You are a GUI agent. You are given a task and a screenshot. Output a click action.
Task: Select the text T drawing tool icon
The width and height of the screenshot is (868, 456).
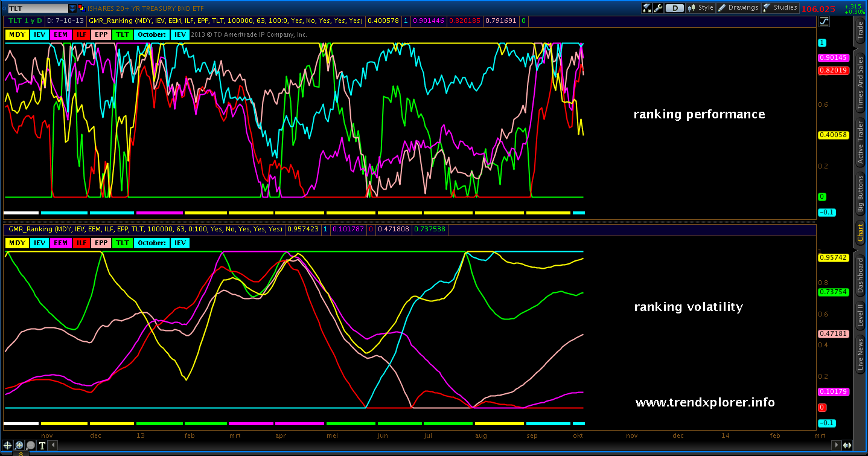(x=42, y=446)
